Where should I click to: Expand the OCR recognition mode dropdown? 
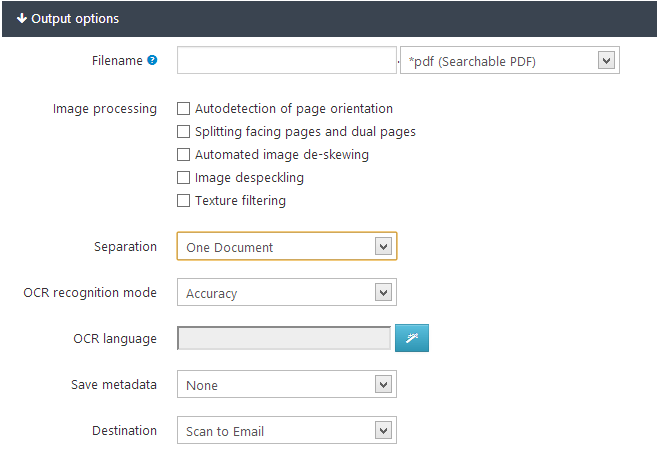(x=286, y=293)
